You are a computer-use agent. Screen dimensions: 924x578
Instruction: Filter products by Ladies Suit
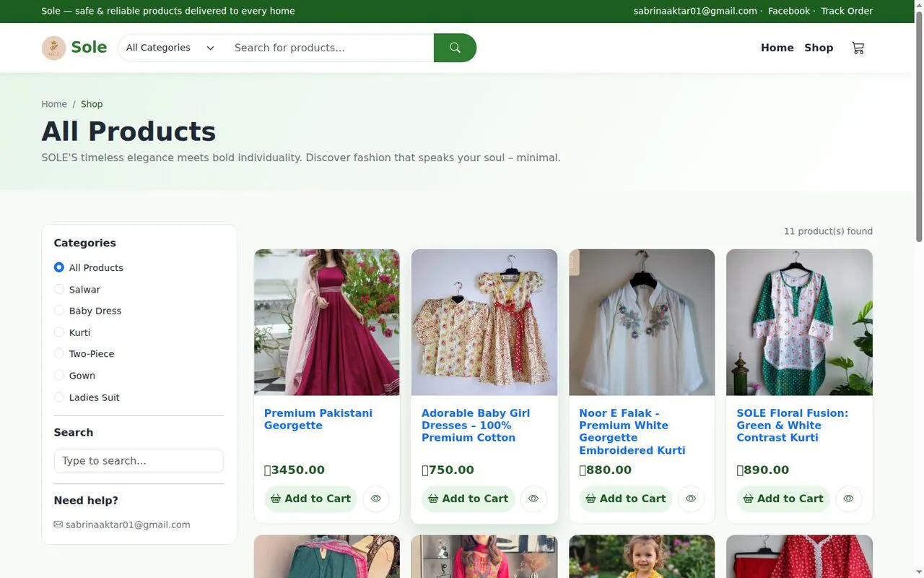59,397
